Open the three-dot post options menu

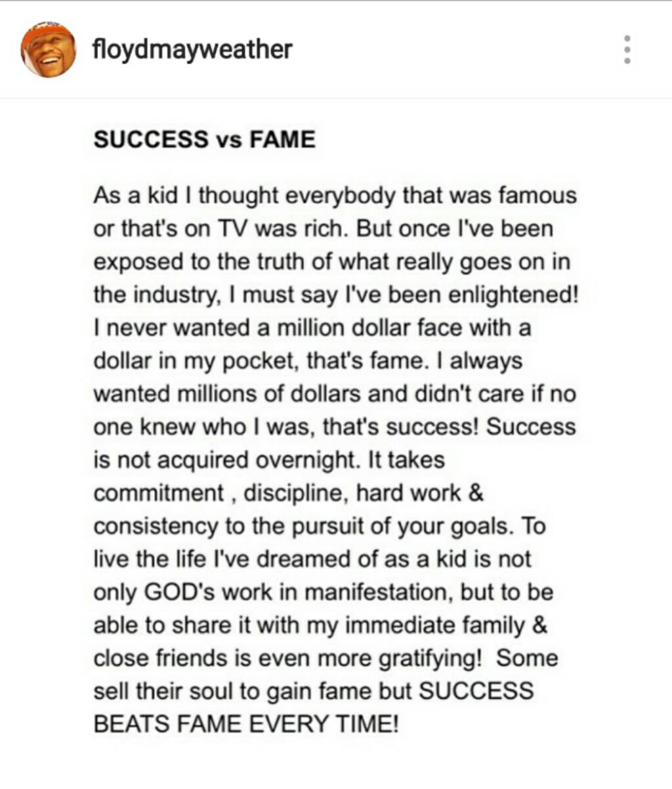[627, 49]
